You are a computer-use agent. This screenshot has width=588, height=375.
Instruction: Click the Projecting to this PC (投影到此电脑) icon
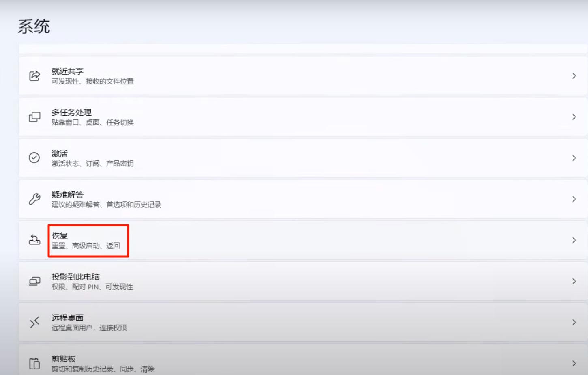[34, 281]
